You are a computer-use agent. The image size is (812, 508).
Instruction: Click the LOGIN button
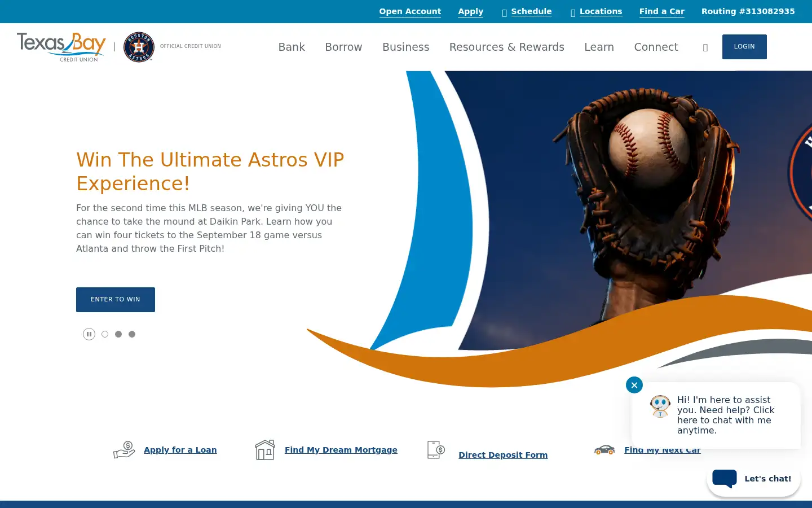point(744,47)
